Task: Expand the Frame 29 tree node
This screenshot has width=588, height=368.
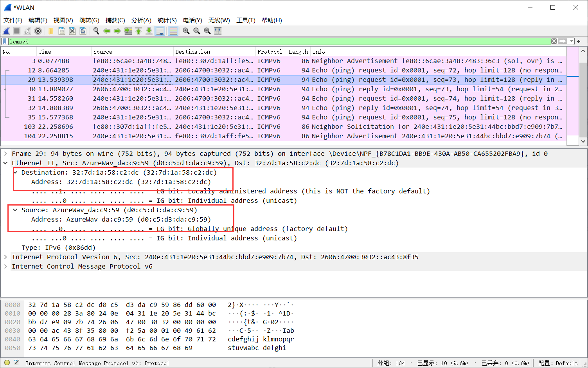Action: [5, 153]
